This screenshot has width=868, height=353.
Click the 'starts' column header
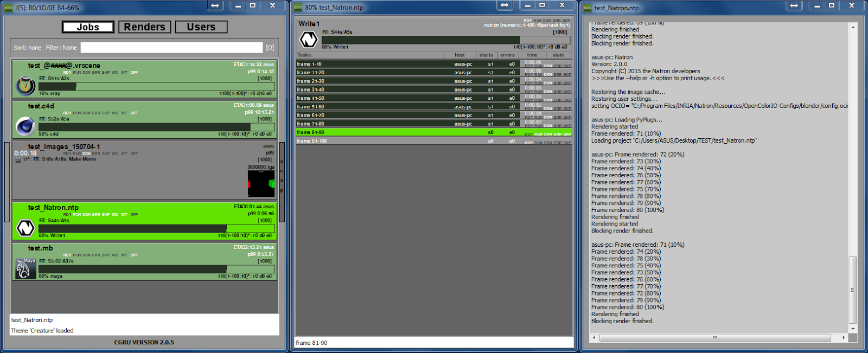coord(486,55)
